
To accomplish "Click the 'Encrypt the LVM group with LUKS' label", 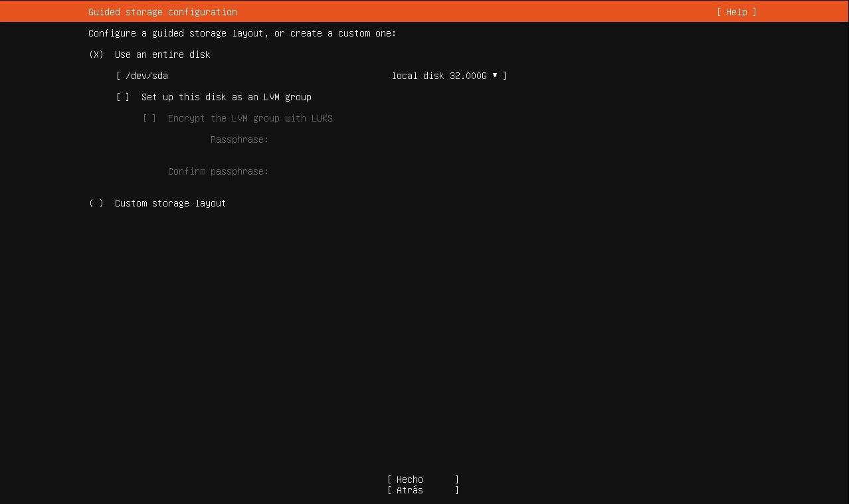I will pos(250,118).
